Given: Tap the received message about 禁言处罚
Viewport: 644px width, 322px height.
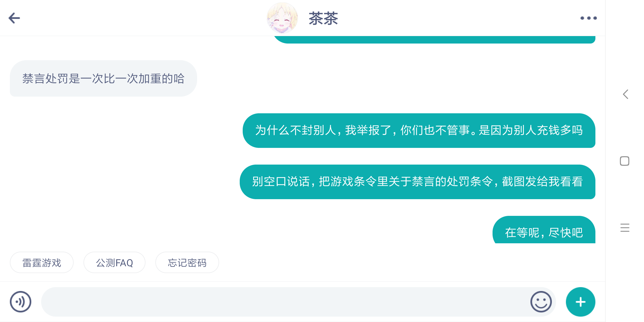Looking at the screenshot, I should [103, 79].
